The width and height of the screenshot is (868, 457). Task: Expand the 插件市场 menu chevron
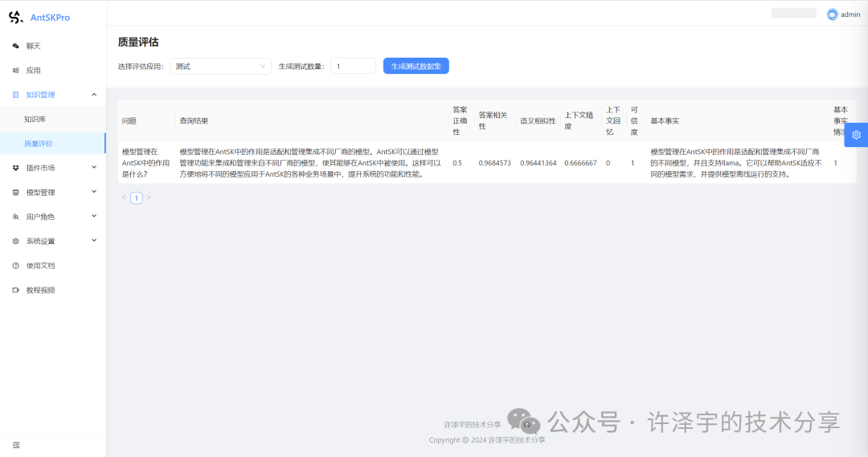click(x=94, y=167)
